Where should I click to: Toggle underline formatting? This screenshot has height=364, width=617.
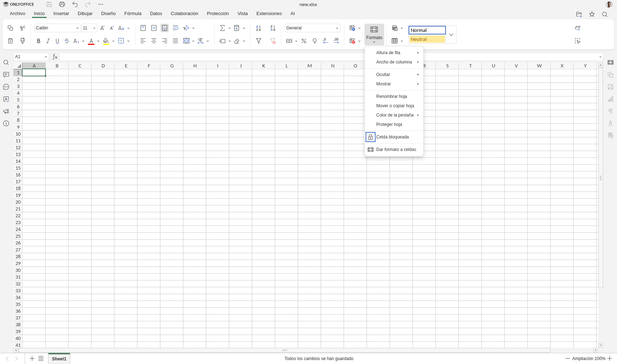pos(57,41)
